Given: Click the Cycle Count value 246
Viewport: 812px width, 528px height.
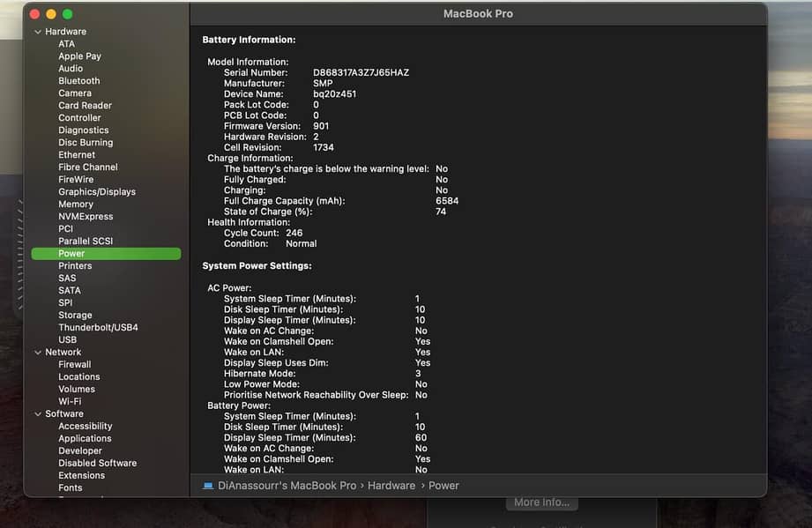Looking at the screenshot, I should 294,234.
